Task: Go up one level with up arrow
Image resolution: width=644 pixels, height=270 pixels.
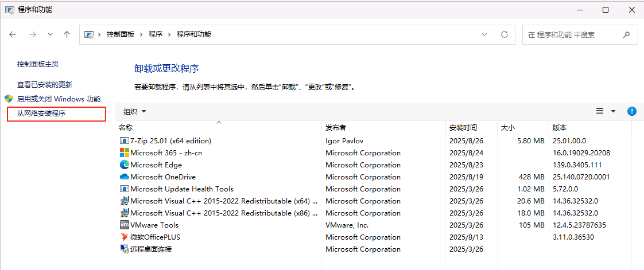Action: (x=67, y=34)
